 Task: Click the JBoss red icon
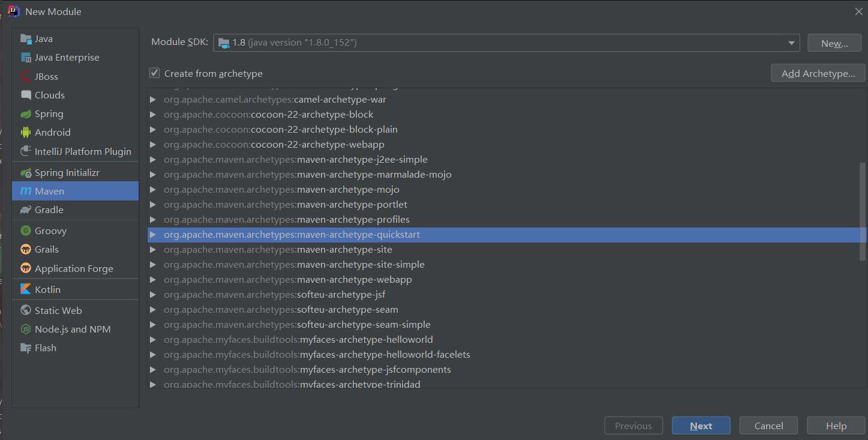coord(26,76)
